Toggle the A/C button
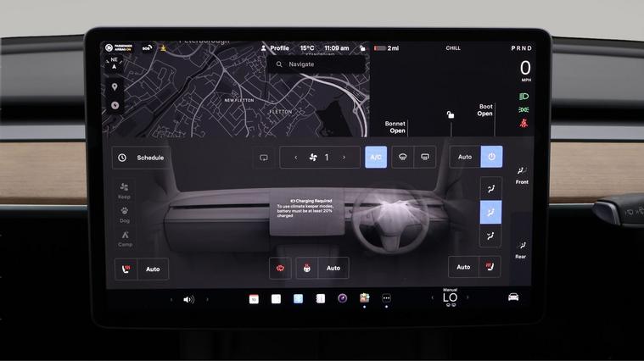This screenshot has height=361, width=644. (x=376, y=157)
